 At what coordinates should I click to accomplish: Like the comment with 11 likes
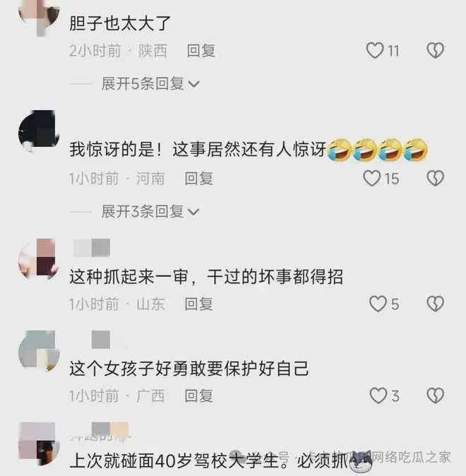pyautogui.click(x=375, y=50)
